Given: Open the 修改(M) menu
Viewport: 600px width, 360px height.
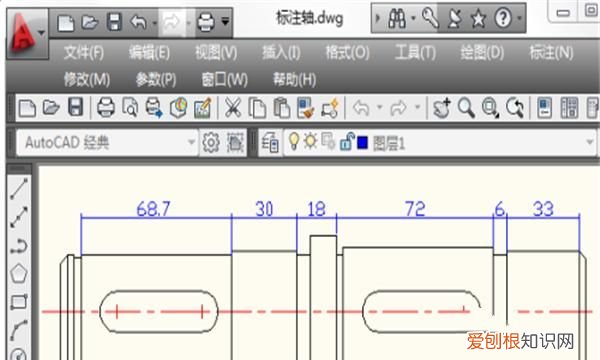Looking at the screenshot, I should coord(87,80).
